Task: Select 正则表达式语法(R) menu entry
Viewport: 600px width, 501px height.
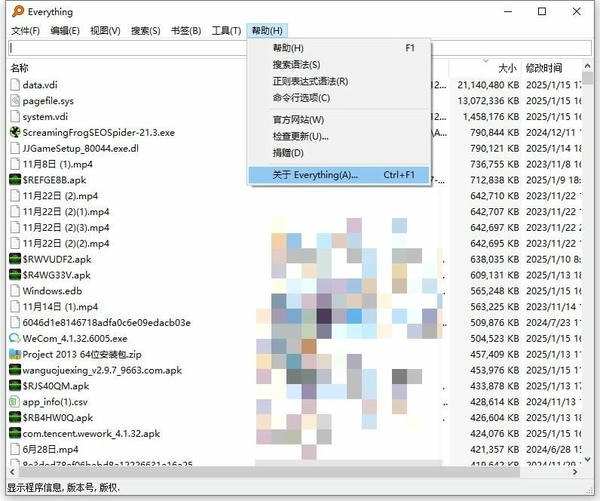Action: click(339, 81)
